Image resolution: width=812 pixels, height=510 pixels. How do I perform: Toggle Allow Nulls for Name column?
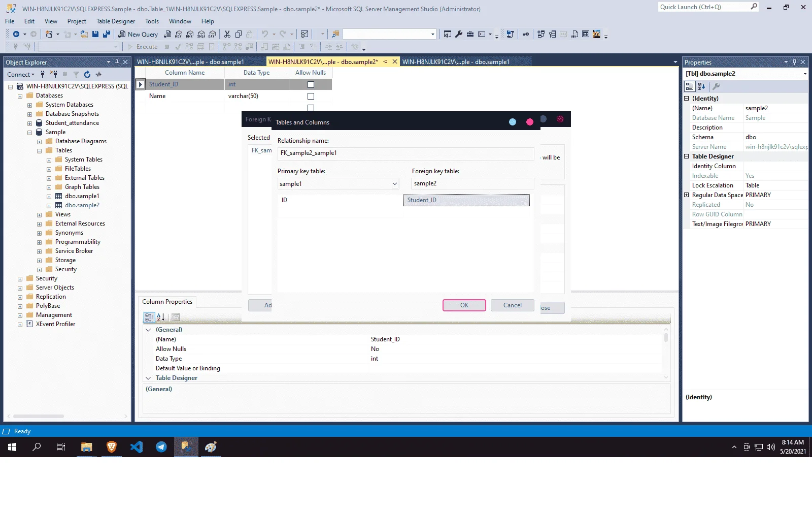(311, 97)
